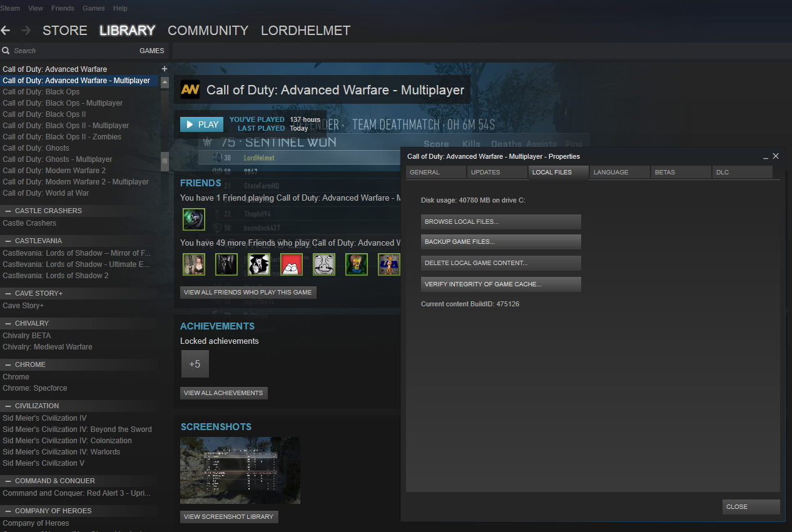Screen dimensions: 792x532
Task: Select Sid Meier's Civilization V
Action: 44,463
